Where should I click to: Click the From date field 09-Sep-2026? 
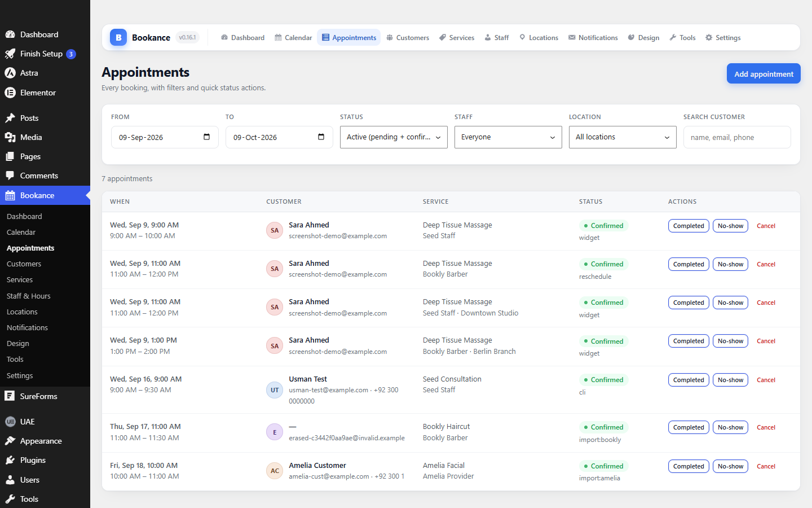pos(165,137)
